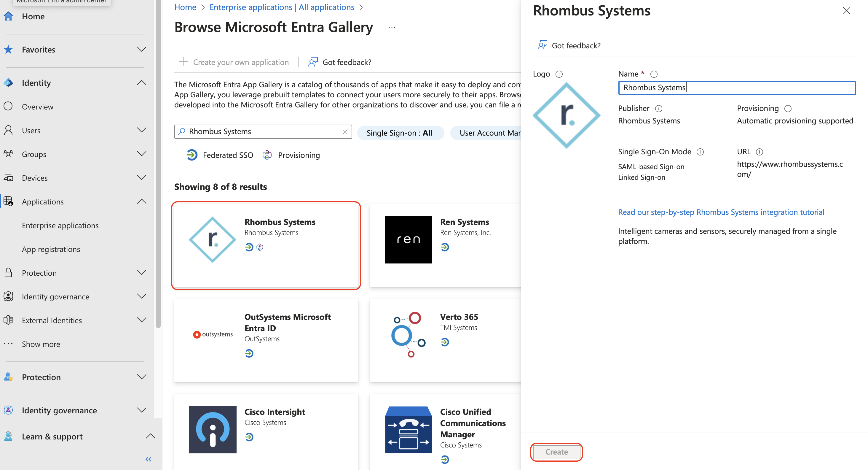The width and height of the screenshot is (868, 470).
Task: Clear the search box with the X icon
Action: 345,131
